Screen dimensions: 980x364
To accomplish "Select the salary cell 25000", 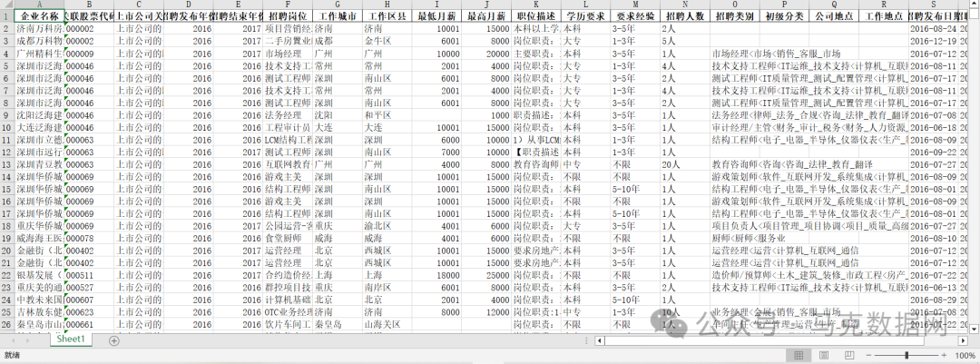I will click(x=487, y=275).
